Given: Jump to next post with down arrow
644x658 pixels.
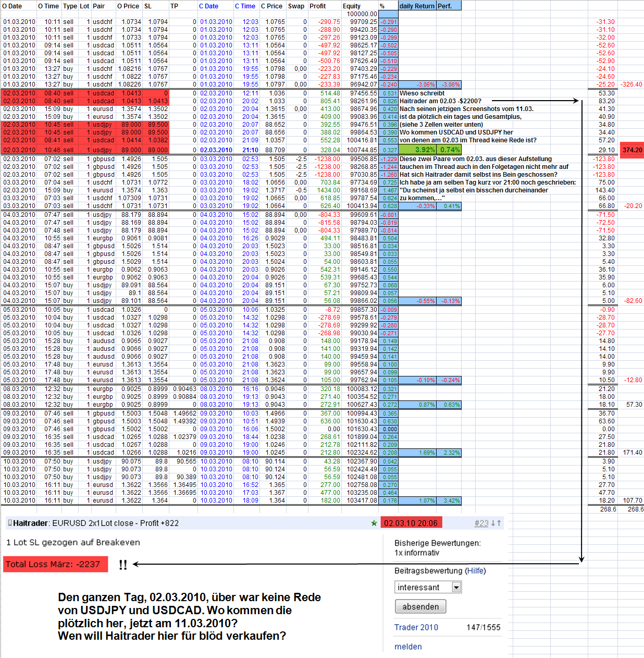Looking at the screenshot, I should [x=493, y=523].
